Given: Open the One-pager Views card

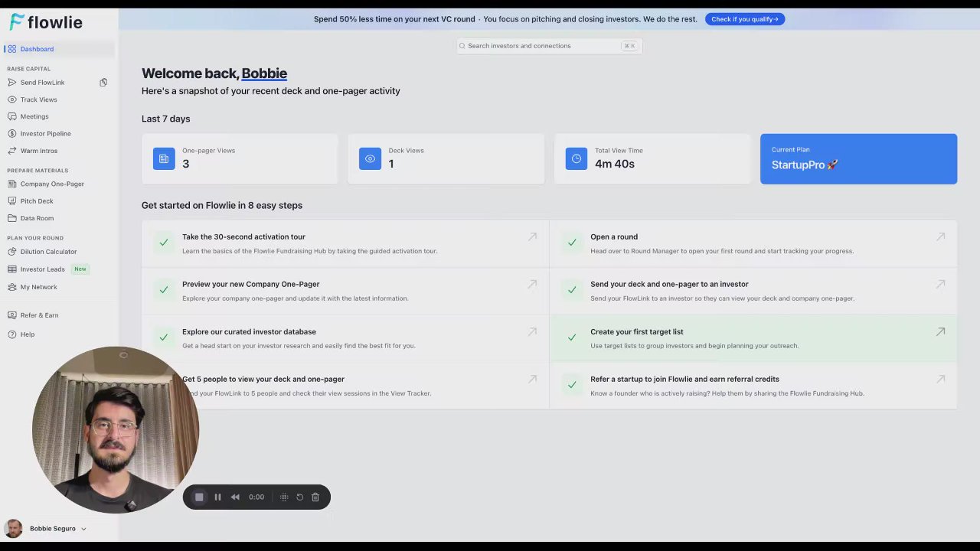Looking at the screenshot, I should [240, 159].
